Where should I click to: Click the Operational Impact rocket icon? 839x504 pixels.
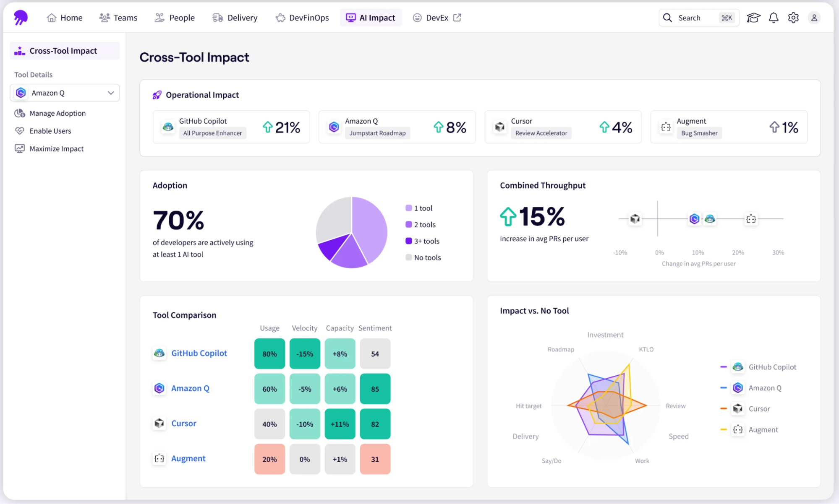(157, 95)
